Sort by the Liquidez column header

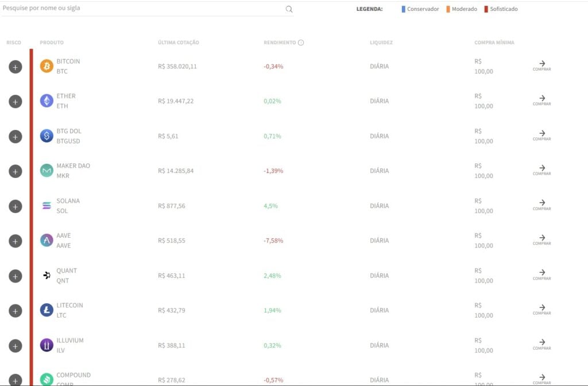pos(381,43)
